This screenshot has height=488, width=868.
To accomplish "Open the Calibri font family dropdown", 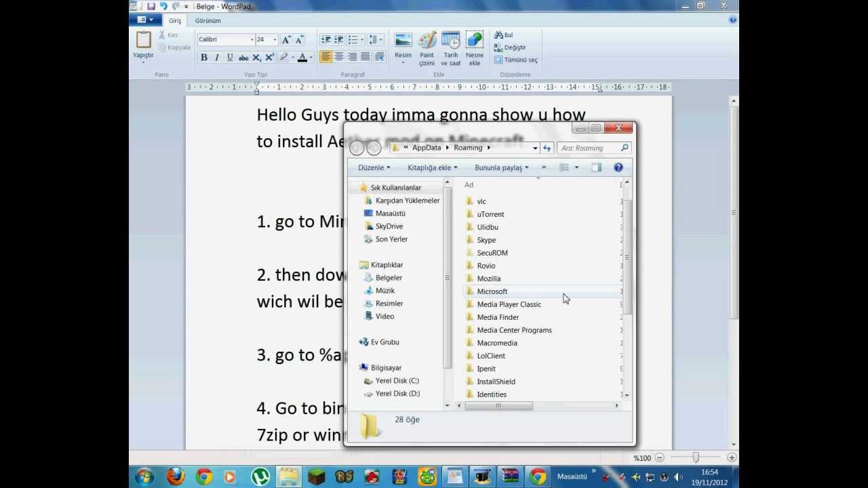I will 252,40.
